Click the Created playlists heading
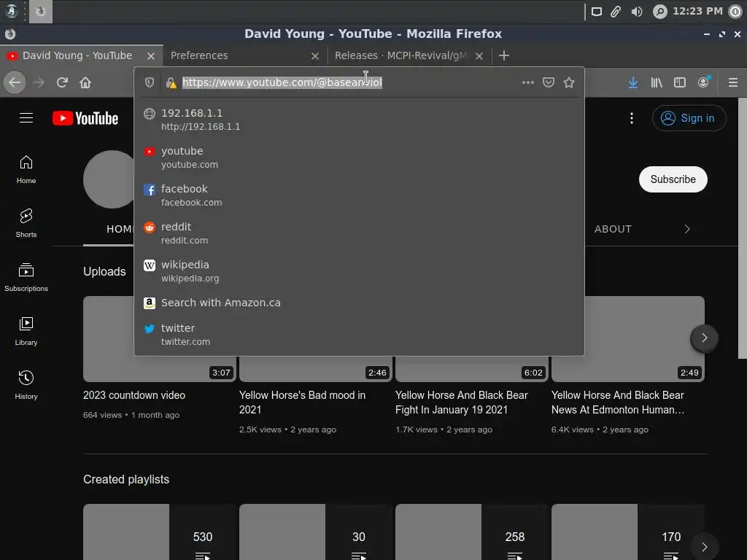 click(125, 480)
